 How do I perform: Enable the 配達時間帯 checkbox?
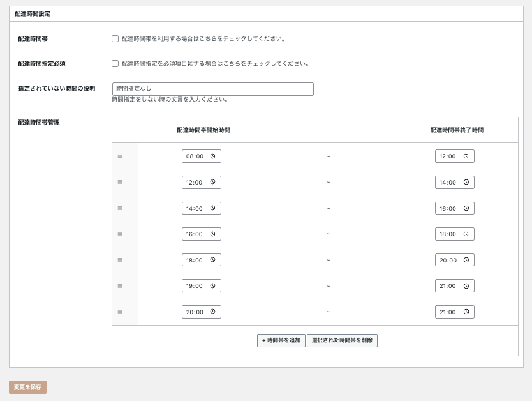115,38
